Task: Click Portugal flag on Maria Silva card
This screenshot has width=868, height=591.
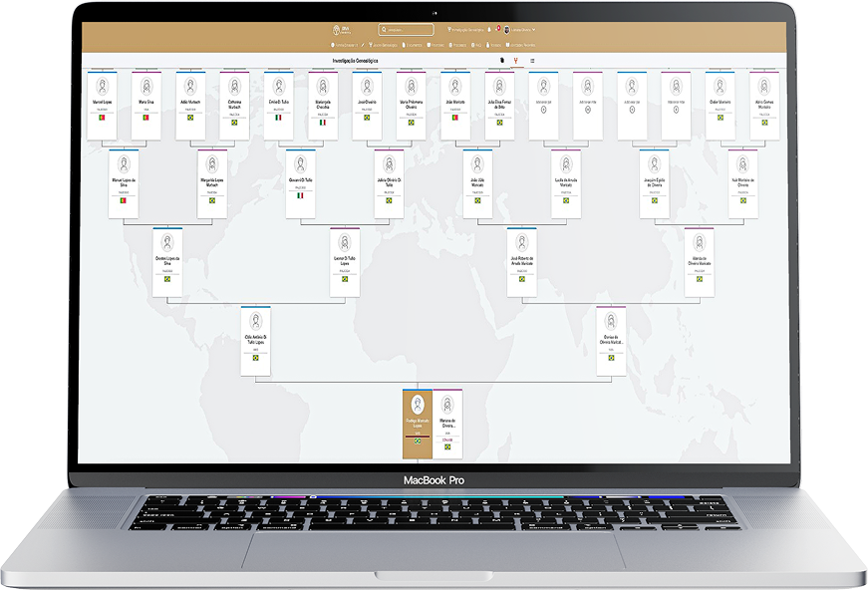Action: point(146,118)
